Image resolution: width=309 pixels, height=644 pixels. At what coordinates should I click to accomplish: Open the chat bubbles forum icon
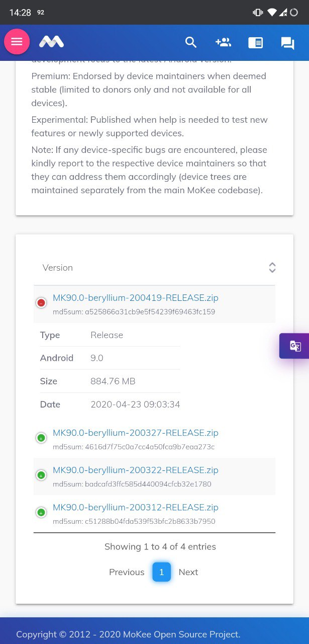287,43
